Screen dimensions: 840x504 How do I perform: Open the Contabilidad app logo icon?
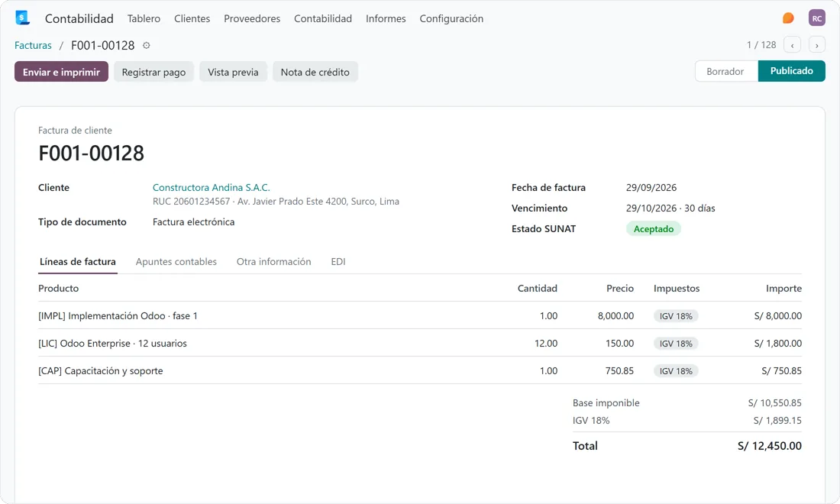point(22,18)
